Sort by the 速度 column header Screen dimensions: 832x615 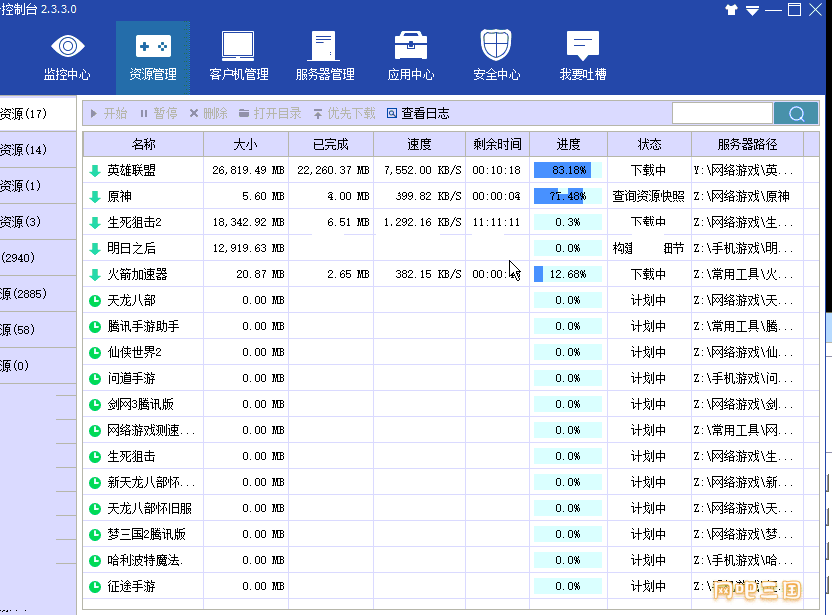coord(419,144)
